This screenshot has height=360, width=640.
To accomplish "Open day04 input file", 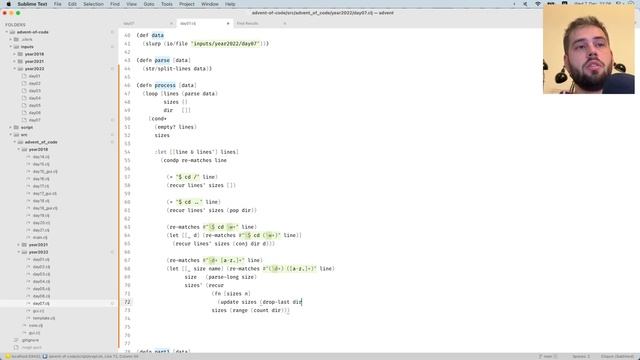I will (x=34, y=98).
